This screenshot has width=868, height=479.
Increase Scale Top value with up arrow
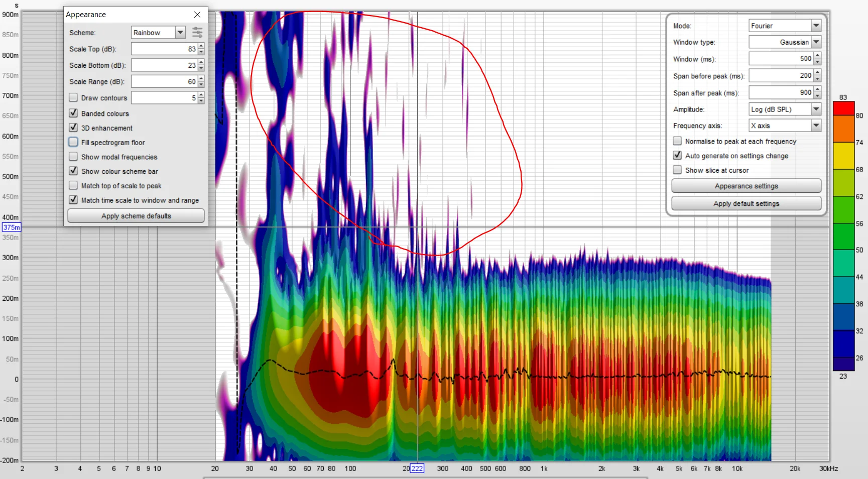click(x=201, y=46)
